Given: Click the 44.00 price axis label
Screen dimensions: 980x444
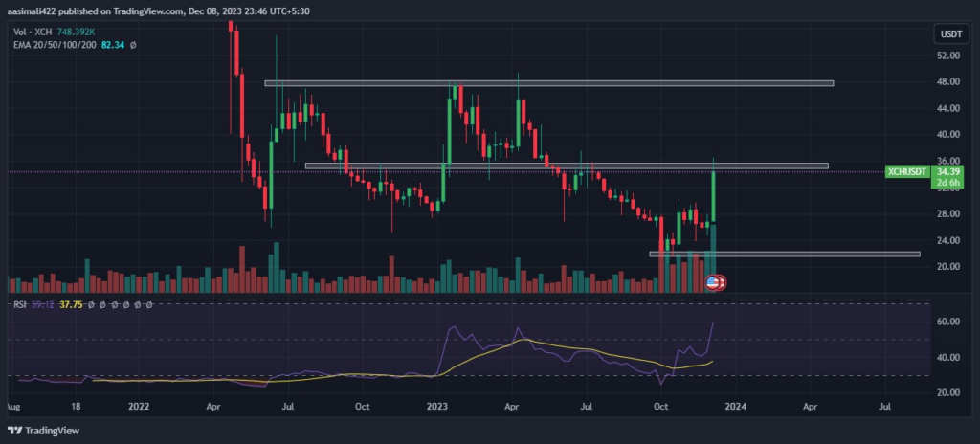Looking at the screenshot, I should [947, 108].
